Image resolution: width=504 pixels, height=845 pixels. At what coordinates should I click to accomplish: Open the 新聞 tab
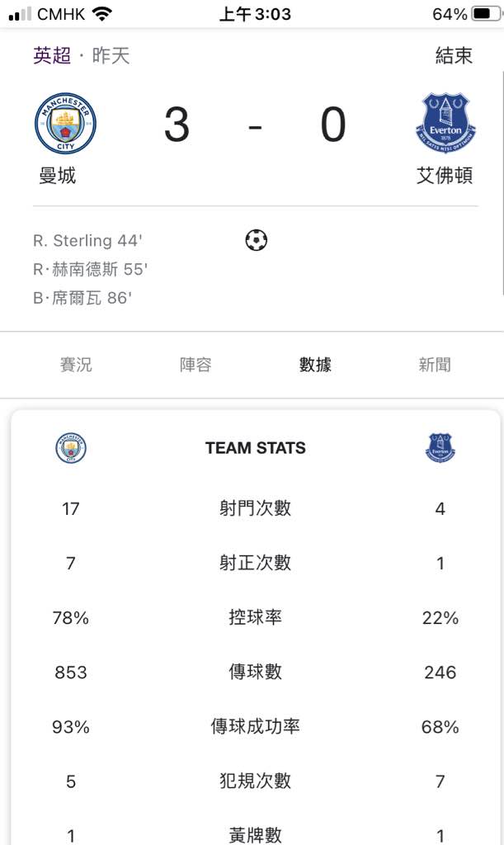435,365
